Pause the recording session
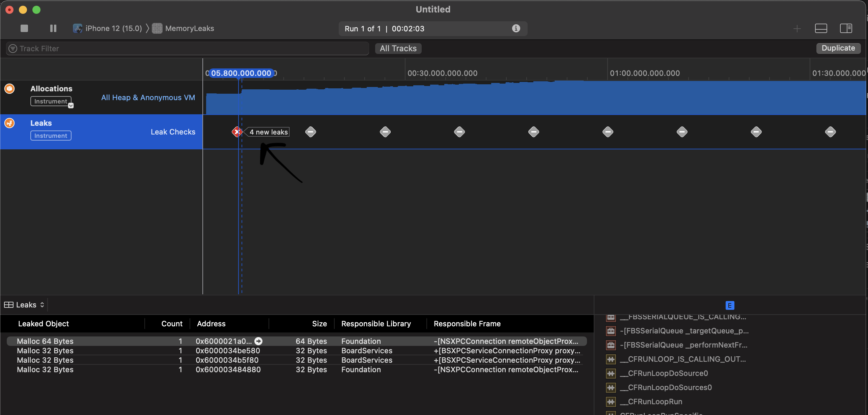 click(53, 28)
